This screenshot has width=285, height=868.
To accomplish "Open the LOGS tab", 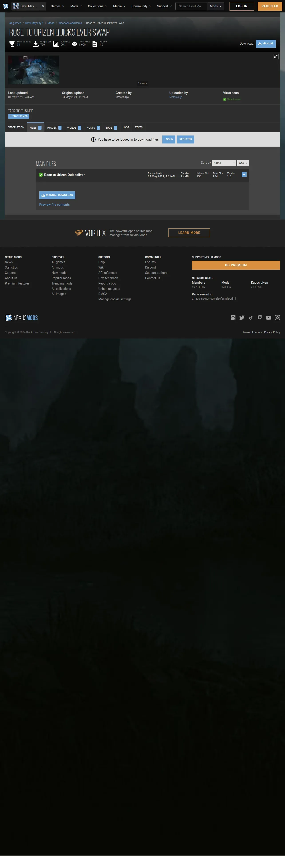I will [x=126, y=127].
